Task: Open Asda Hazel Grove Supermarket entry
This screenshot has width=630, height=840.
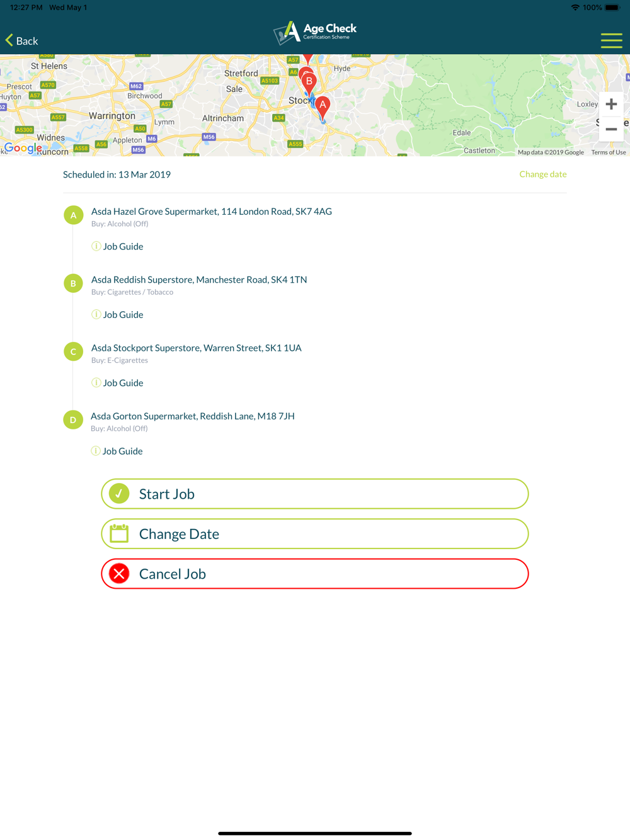Action: tap(212, 212)
